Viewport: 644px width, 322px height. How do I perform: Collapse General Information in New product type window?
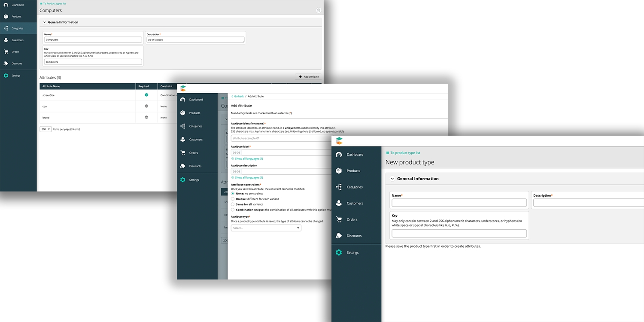click(x=392, y=179)
